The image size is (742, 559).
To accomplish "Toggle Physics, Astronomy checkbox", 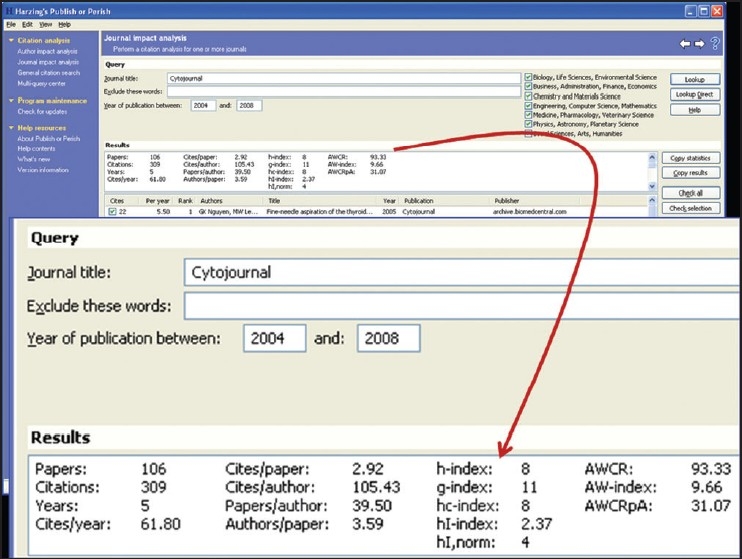I will [x=528, y=124].
